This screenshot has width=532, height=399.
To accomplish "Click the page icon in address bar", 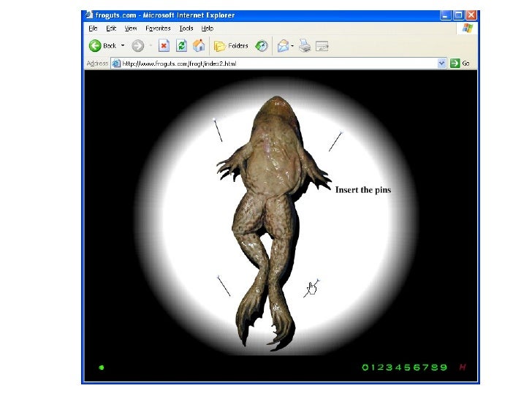I will pyautogui.click(x=116, y=64).
